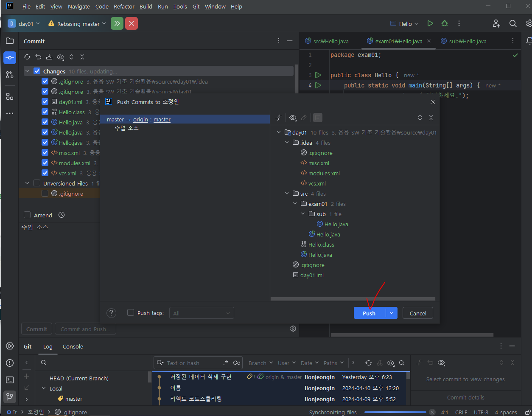Enable Push tags checkbox
Viewport: 532px width, 416px height.
[x=131, y=313]
